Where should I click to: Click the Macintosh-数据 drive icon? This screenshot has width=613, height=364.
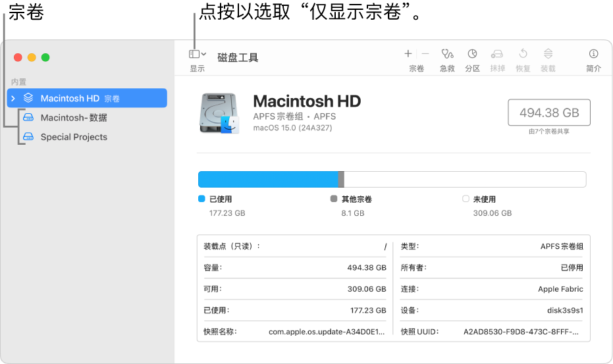coord(28,117)
